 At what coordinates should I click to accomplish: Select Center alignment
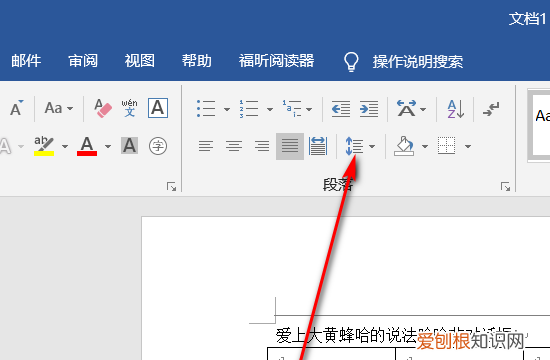[x=234, y=146]
